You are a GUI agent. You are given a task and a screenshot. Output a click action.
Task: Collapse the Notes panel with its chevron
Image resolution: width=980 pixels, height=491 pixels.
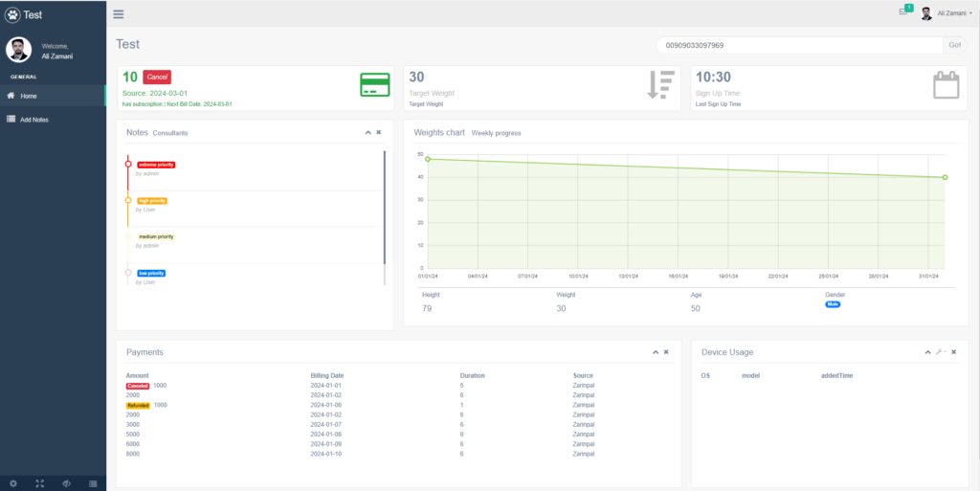(x=368, y=132)
